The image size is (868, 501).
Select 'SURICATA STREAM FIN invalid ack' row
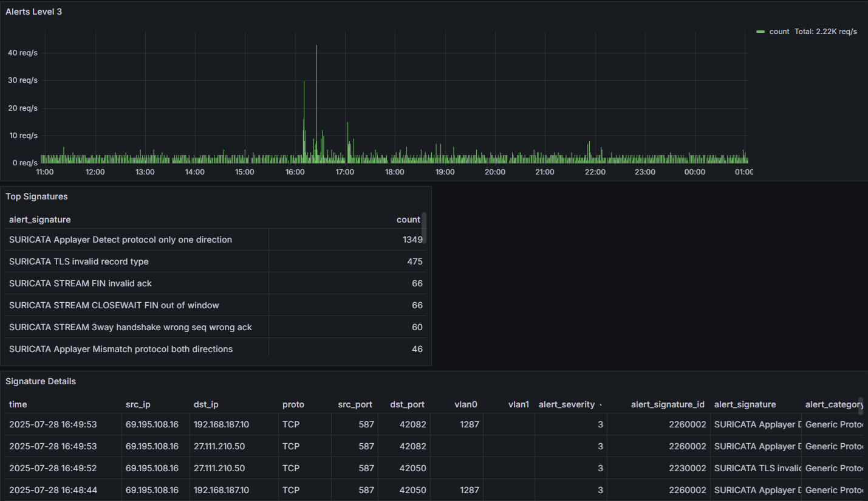[x=216, y=283]
